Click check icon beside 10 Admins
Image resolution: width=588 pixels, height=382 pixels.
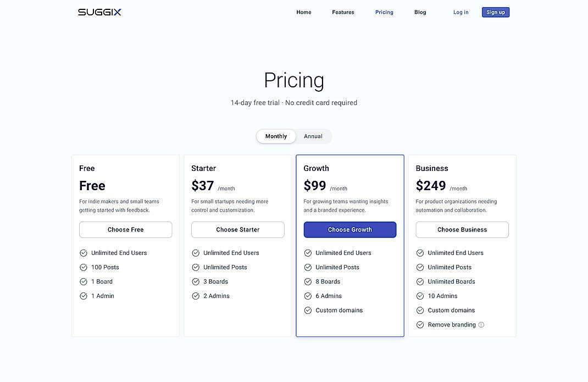coord(420,296)
